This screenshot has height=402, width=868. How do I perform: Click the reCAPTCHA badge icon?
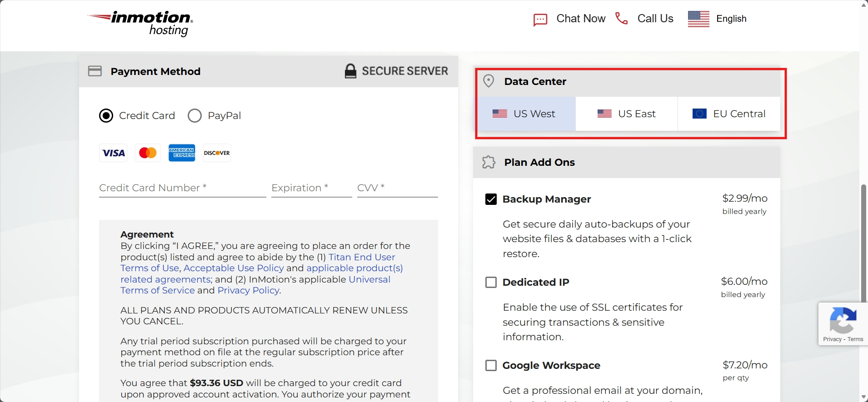843,320
